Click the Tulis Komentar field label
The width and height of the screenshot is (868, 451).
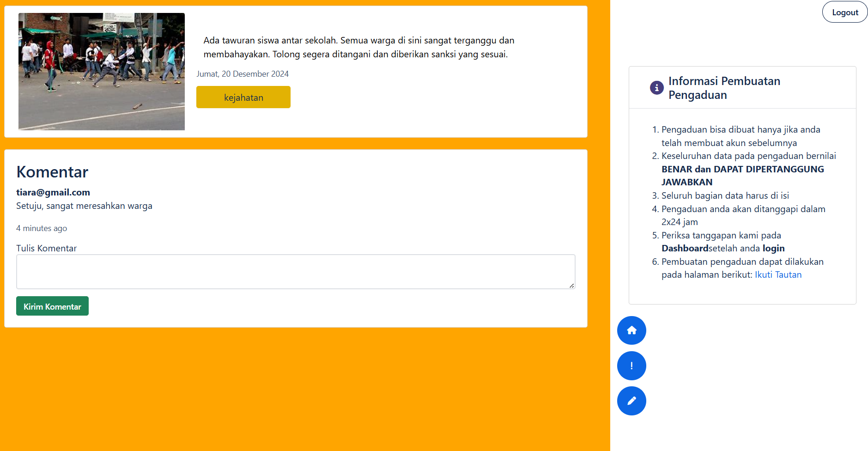[x=46, y=248]
